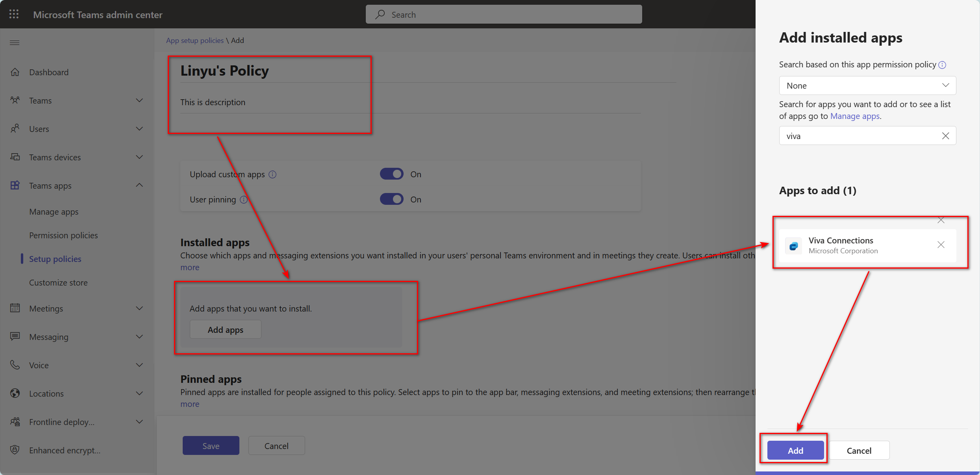
Task: Click the Messaging chat icon
Action: [x=15, y=336]
